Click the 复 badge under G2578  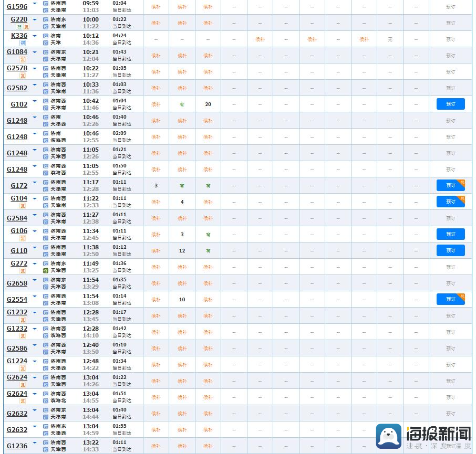point(23,76)
